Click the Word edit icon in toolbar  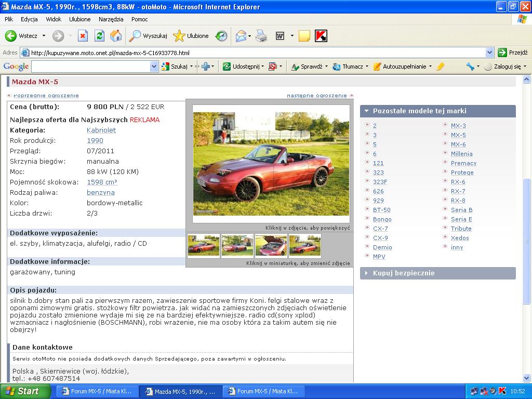[x=280, y=36]
